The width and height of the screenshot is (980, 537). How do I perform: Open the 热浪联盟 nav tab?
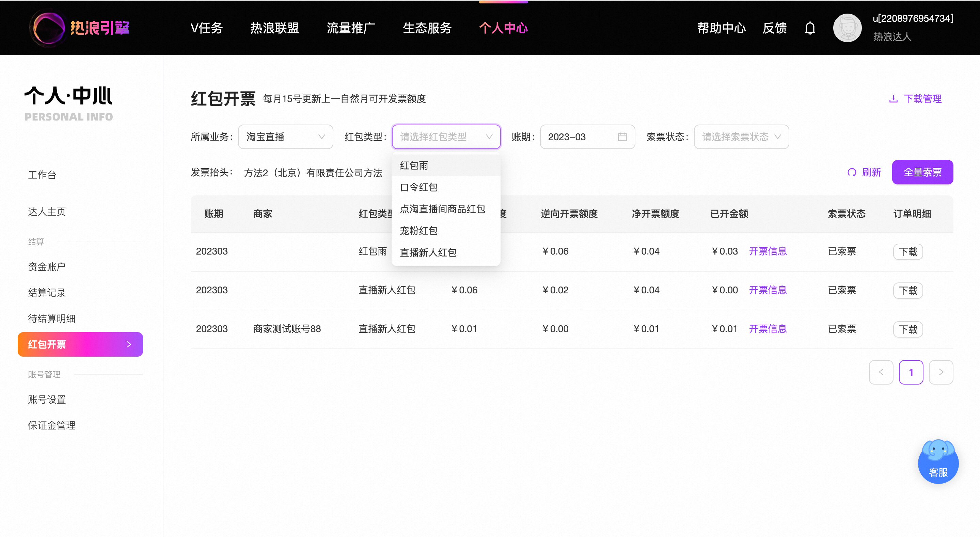point(275,28)
